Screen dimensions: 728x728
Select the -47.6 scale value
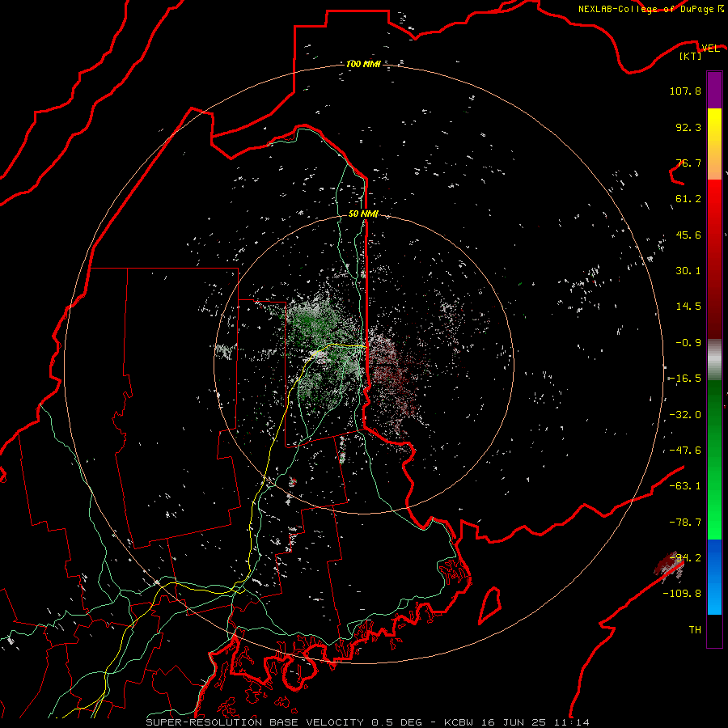pyautogui.click(x=685, y=451)
